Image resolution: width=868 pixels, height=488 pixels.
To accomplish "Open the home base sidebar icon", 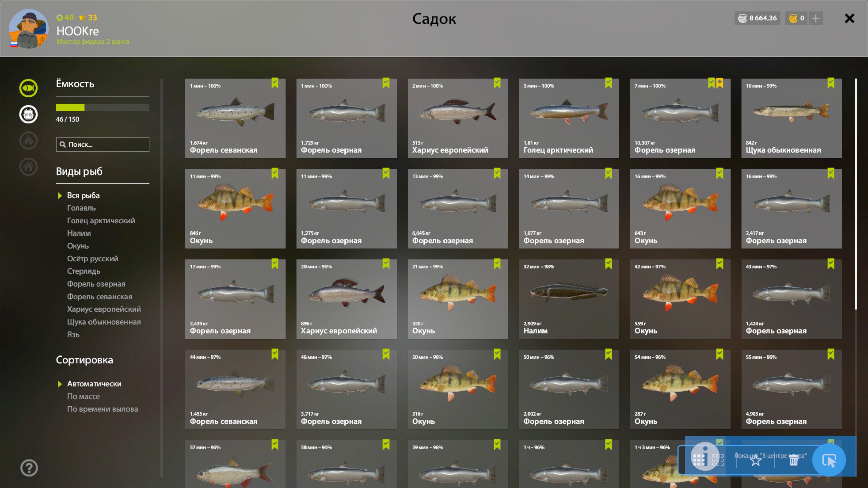I will click(28, 166).
